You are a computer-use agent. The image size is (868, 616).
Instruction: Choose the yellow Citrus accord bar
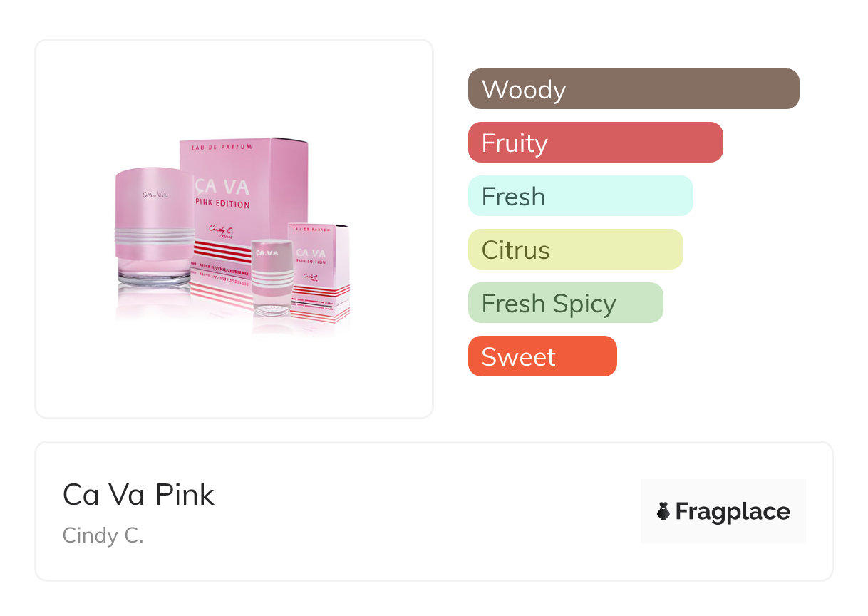(x=575, y=250)
